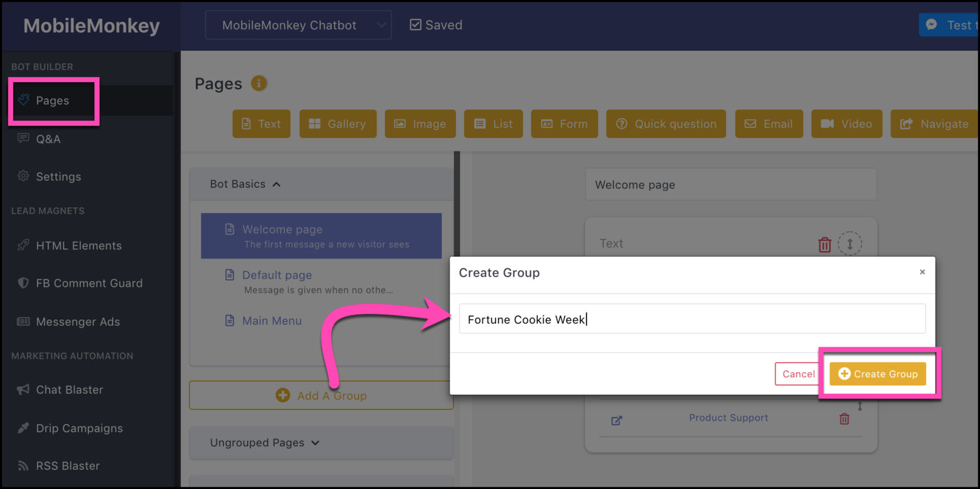Delete the Product Support button row
Viewport: 980px width, 489px height.
(844, 419)
